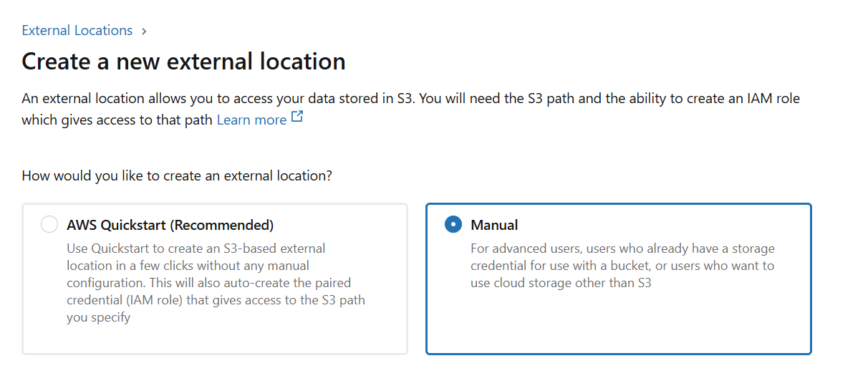Click the breadcrumb chevron after External Locations
The image size is (868, 386).
(x=144, y=32)
